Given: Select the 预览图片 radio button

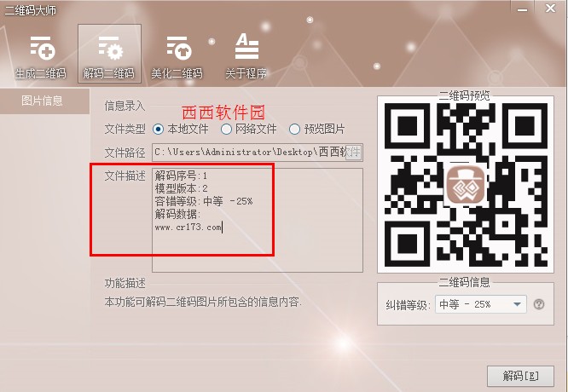Looking at the screenshot, I should [294, 129].
